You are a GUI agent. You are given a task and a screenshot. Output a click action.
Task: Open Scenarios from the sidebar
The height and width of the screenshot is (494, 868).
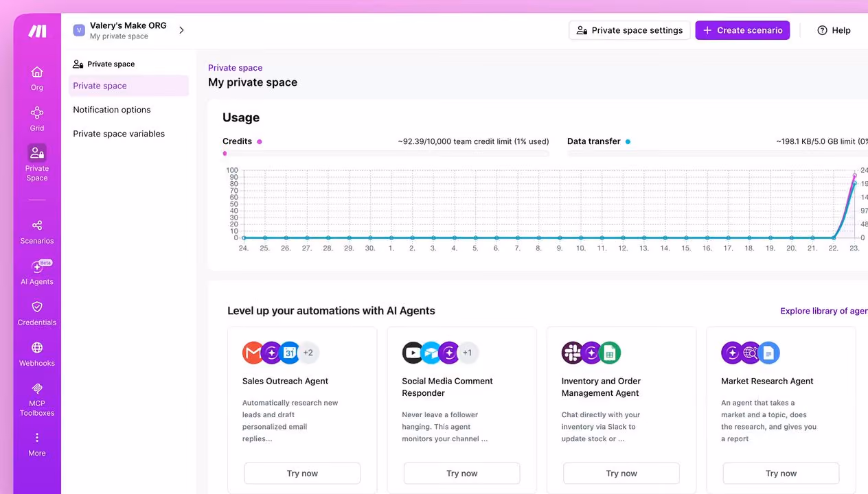[x=37, y=231]
